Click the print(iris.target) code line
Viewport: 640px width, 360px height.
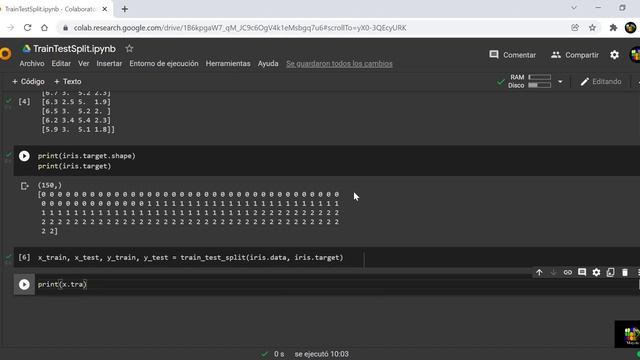pos(74,166)
